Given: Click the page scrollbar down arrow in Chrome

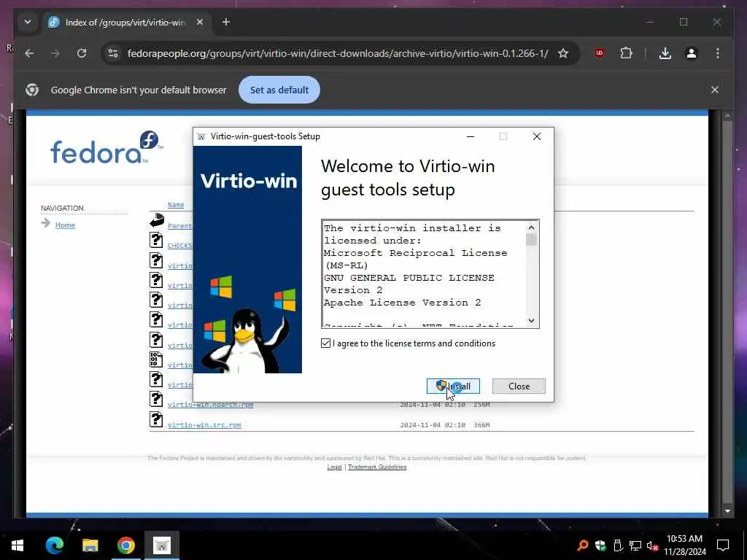Looking at the screenshot, I should click(x=727, y=510).
